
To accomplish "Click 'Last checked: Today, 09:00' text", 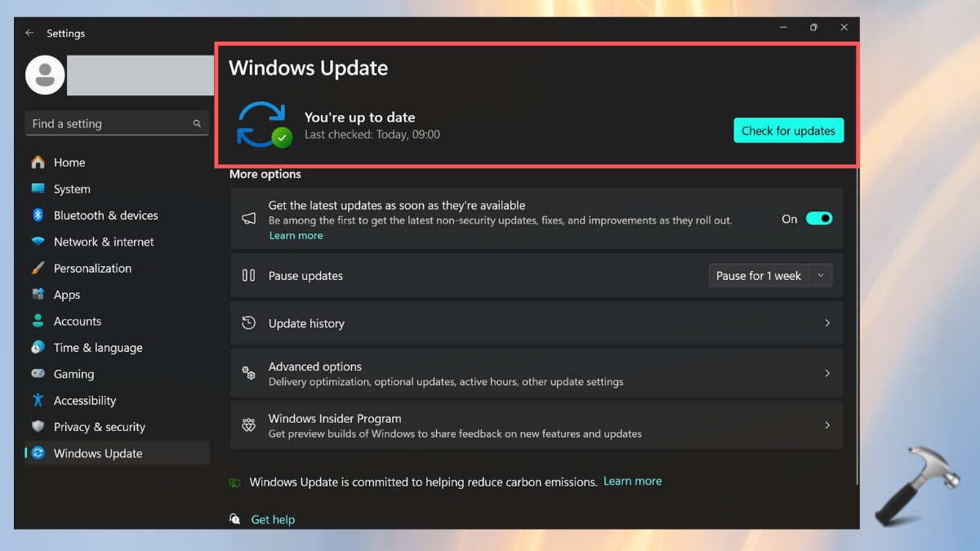I will pyautogui.click(x=372, y=135).
